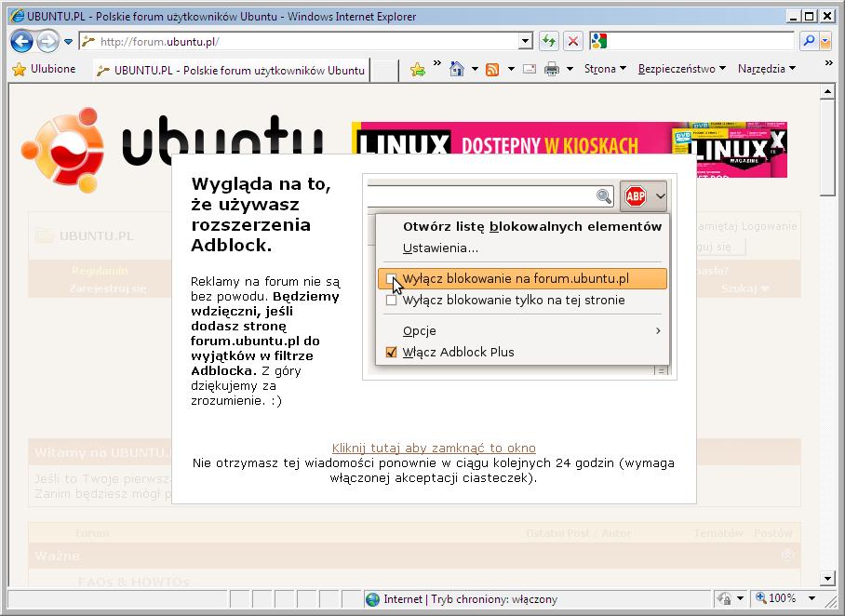Screen dimensions: 845x616
Task: Check Wyłącz blokowanie tylko na tej stronie
Action: 391,301
